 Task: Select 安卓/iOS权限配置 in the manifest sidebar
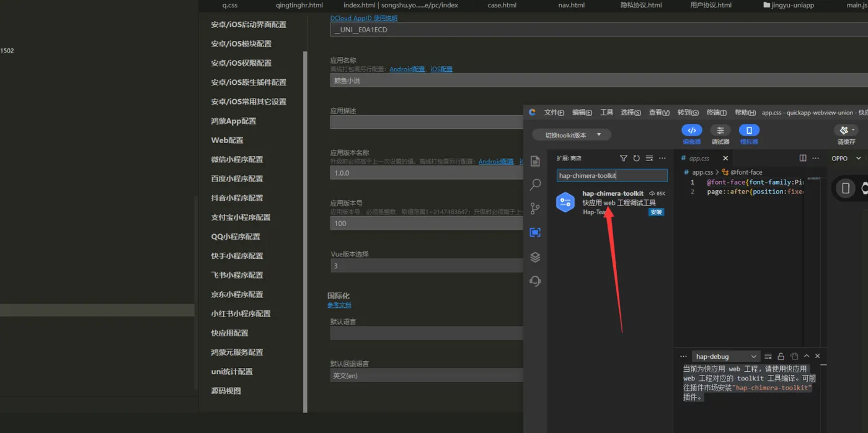pos(241,63)
